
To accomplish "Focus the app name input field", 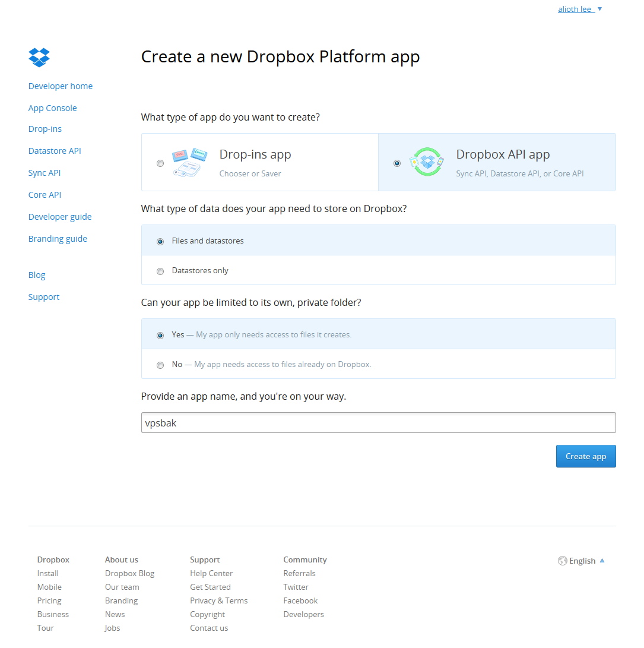I will click(x=378, y=423).
